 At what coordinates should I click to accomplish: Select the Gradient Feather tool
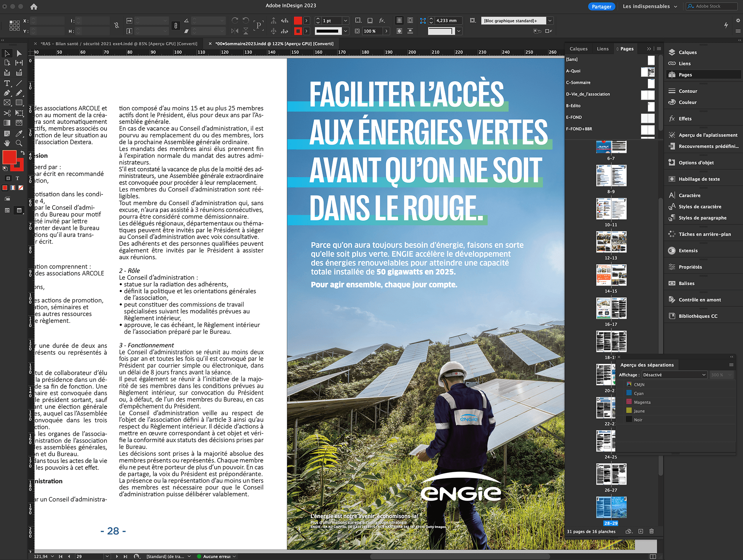pos(19,123)
